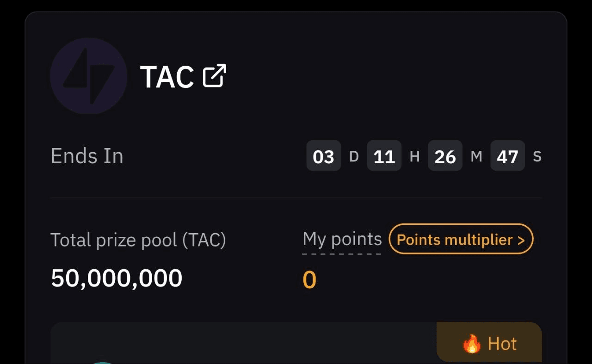Click the 50,000,000 prize pool value
This screenshot has height=364, width=592.
tap(117, 278)
